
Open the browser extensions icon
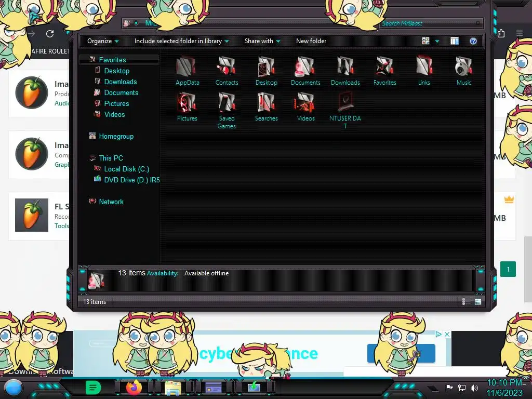(x=501, y=33)
